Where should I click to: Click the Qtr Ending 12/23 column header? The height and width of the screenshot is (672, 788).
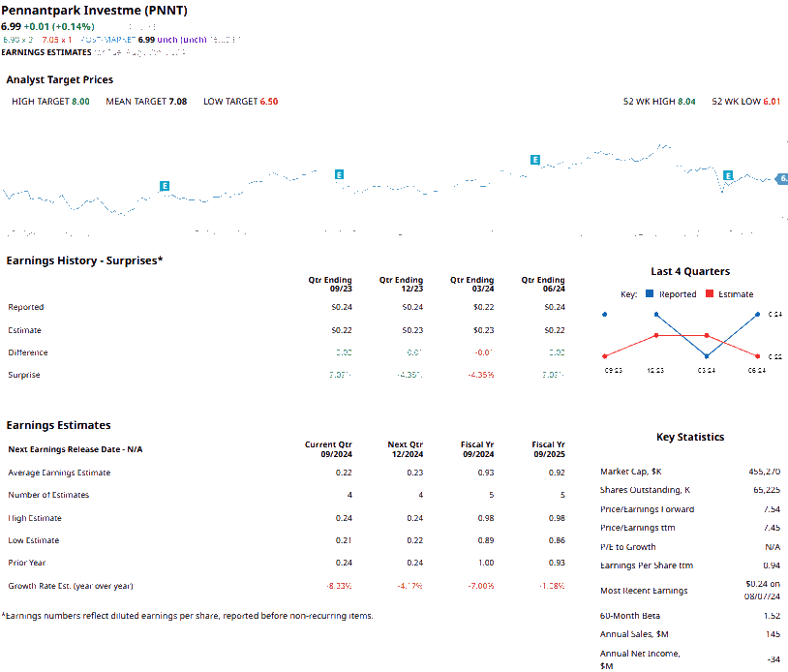tap(401, 284)
